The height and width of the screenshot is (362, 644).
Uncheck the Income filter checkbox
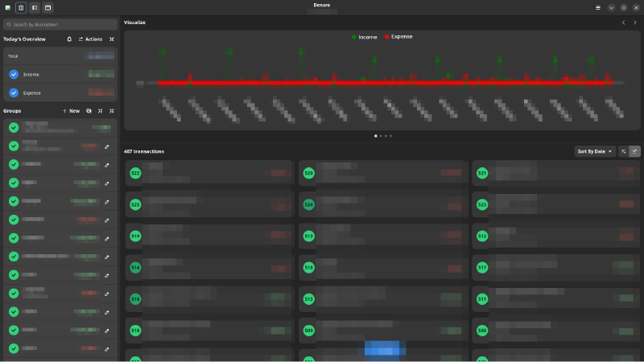tap(14, 74)
